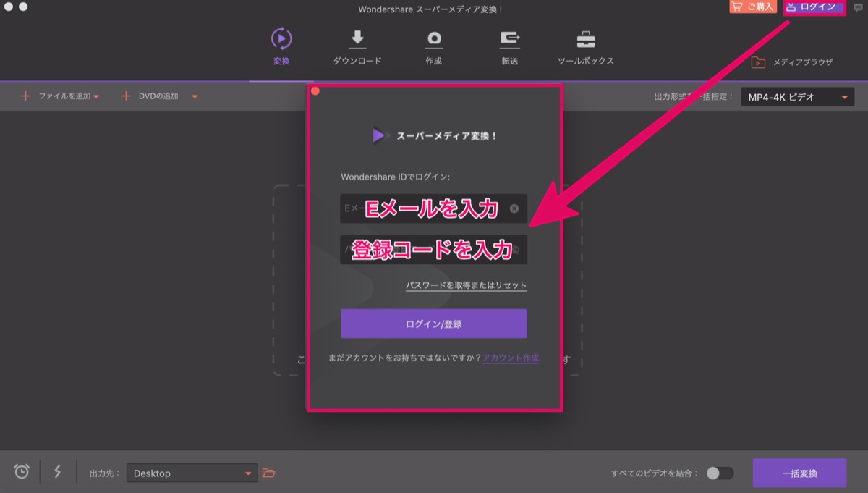Open the feedback chat bubble icon
Viewport: 868px width, 493px height.
[x=858, y=7]
